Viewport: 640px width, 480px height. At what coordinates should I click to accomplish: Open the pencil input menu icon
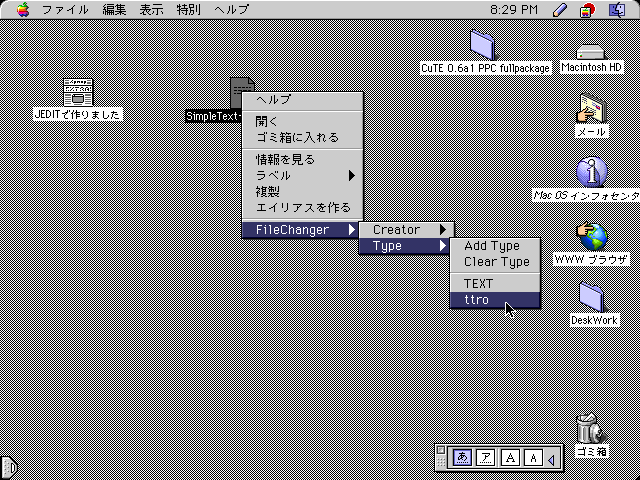[x=560, y=10]
